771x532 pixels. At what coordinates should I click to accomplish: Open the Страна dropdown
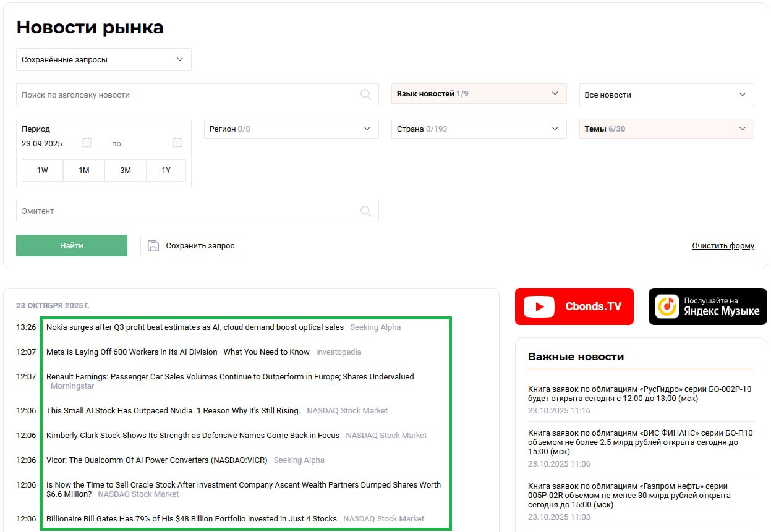coord(479,129)
